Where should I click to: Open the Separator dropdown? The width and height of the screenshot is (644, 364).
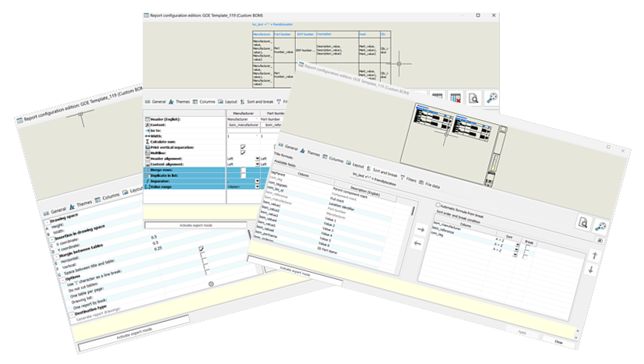click(257, 181)
